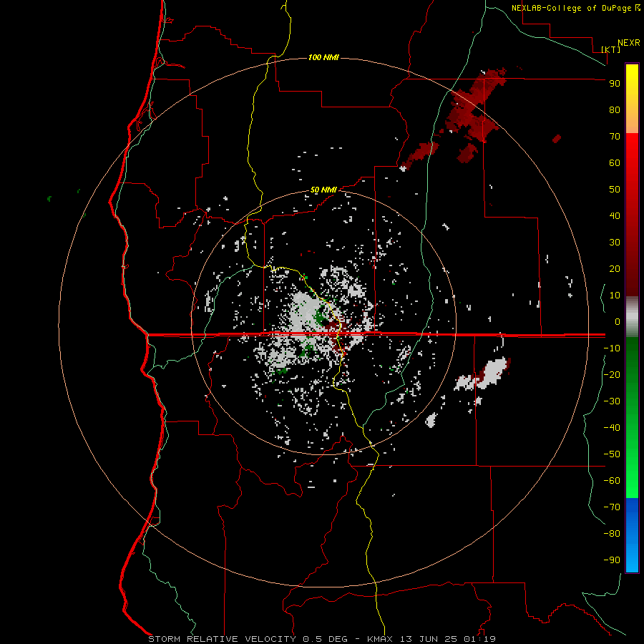The height and width of the screenshot is (644, 644).
Task: Click the "50 NMI" range ring label
Action: coord(323,190)
